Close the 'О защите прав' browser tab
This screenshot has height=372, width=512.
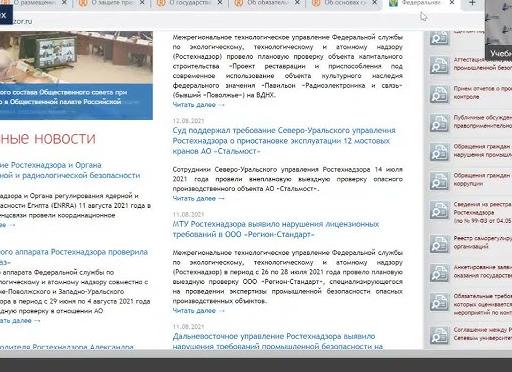pyautogui.click(x=142, y=3)
